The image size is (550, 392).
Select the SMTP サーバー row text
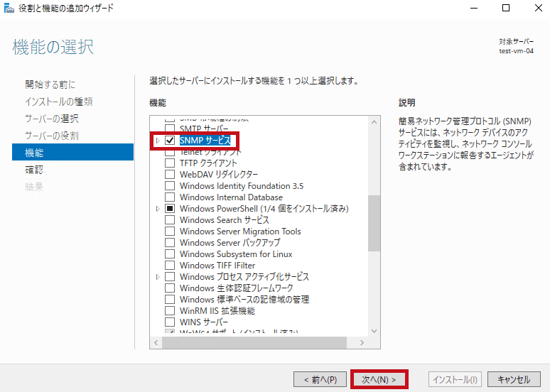(x=204, y=129)
